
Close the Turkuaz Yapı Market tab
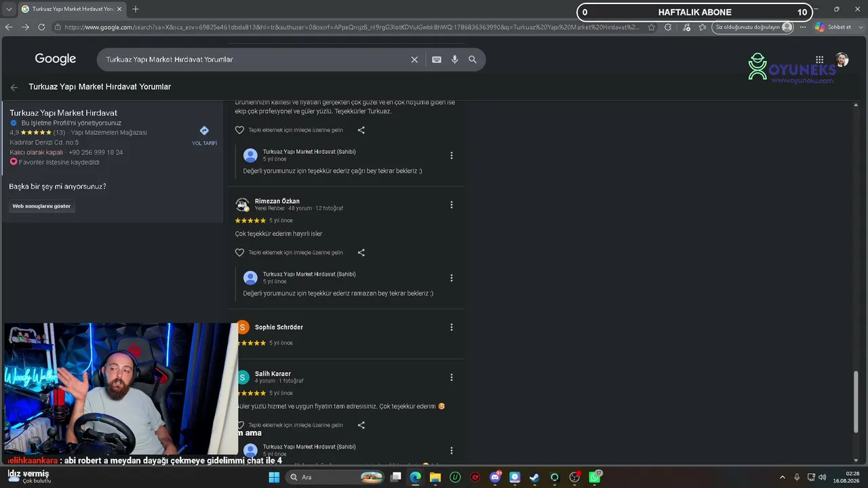119,9
